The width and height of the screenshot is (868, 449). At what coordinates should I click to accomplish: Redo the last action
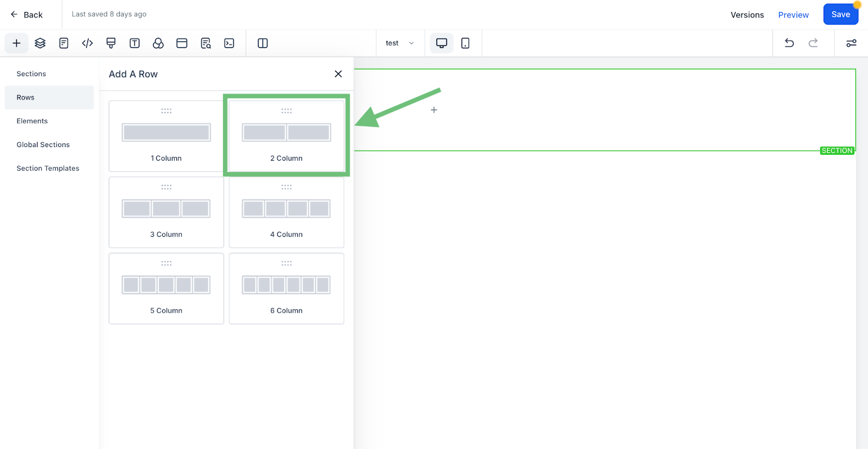click(813, 43)
